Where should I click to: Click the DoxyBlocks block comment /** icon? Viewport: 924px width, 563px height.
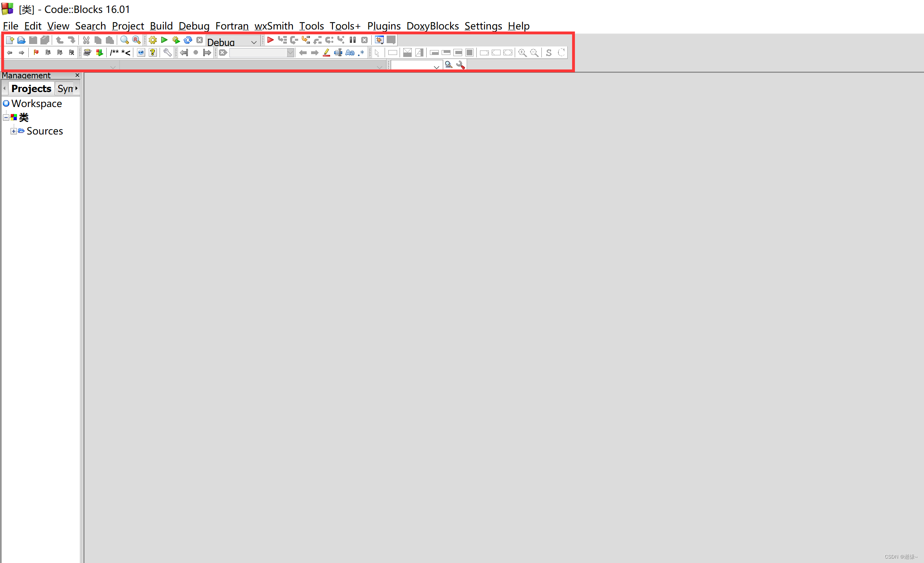pos(114,53)
